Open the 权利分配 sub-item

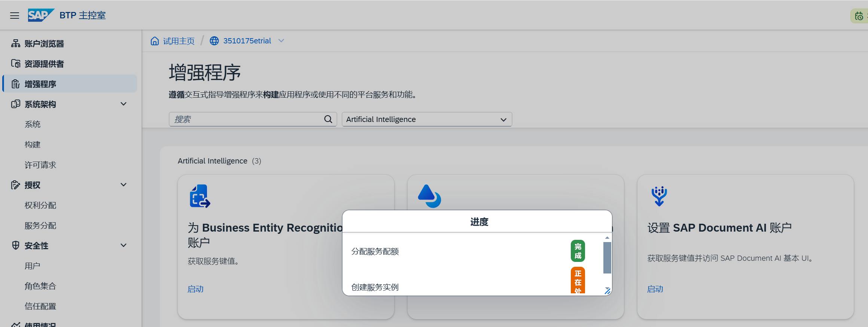(x=40, y=205)
